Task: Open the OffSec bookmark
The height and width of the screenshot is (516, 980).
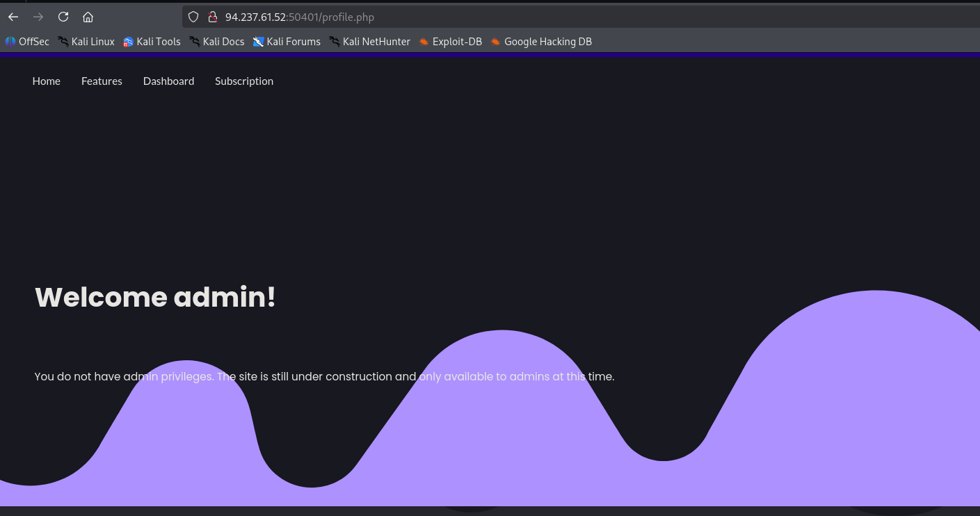Action: coord(27,42)
